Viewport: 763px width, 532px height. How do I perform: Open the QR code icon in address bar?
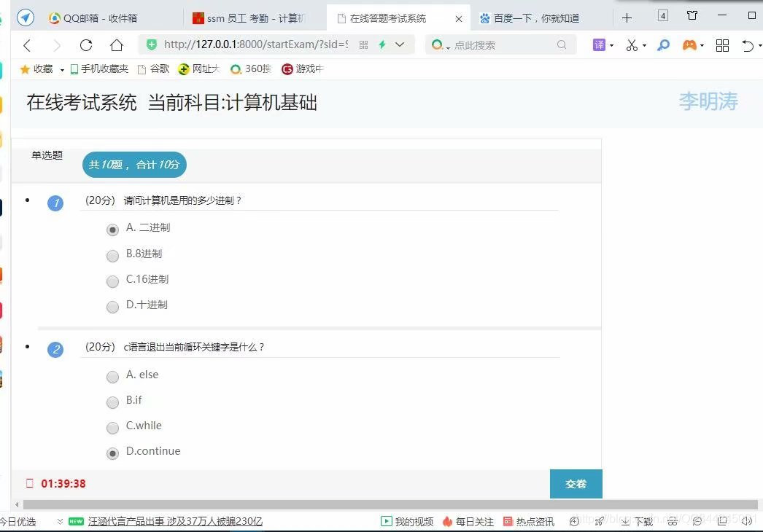(x=363, y=44)
